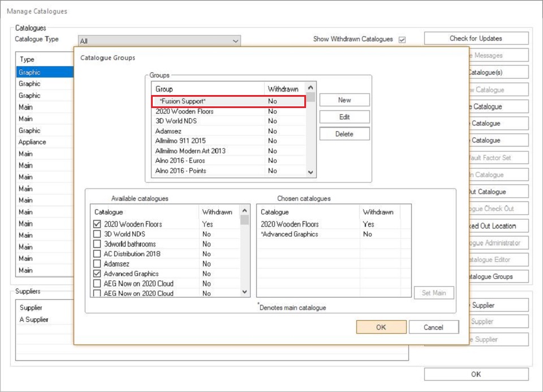Screen dimensions: 543x392
Task: Select Alno 2016 - Euros group
Action: (x=229, y=160)
